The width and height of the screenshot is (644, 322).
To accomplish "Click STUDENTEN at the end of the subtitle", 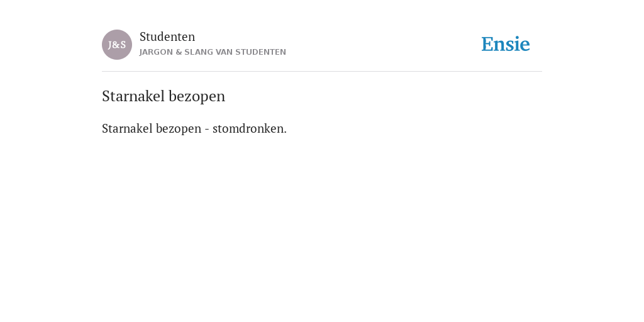I will click(x=260, y=52).
